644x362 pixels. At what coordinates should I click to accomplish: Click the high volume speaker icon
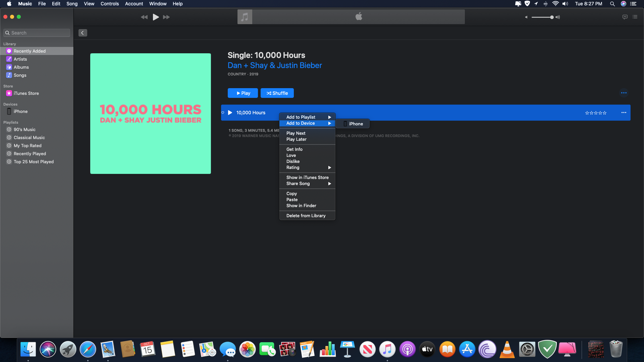[x=558, y=17]
